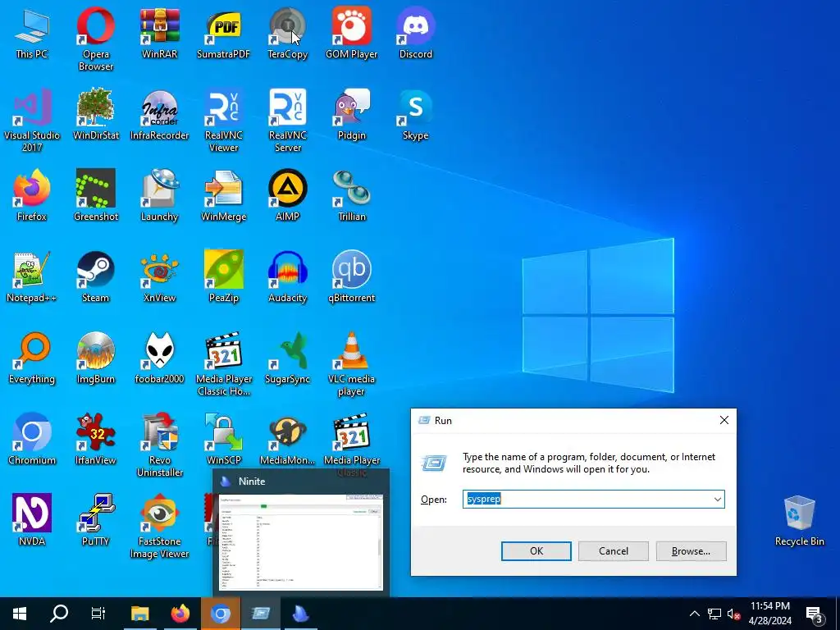The height and width of the screenshot is (630, 840).
Task: Click Cancel in the Run dialog
Action: point(614,551)
